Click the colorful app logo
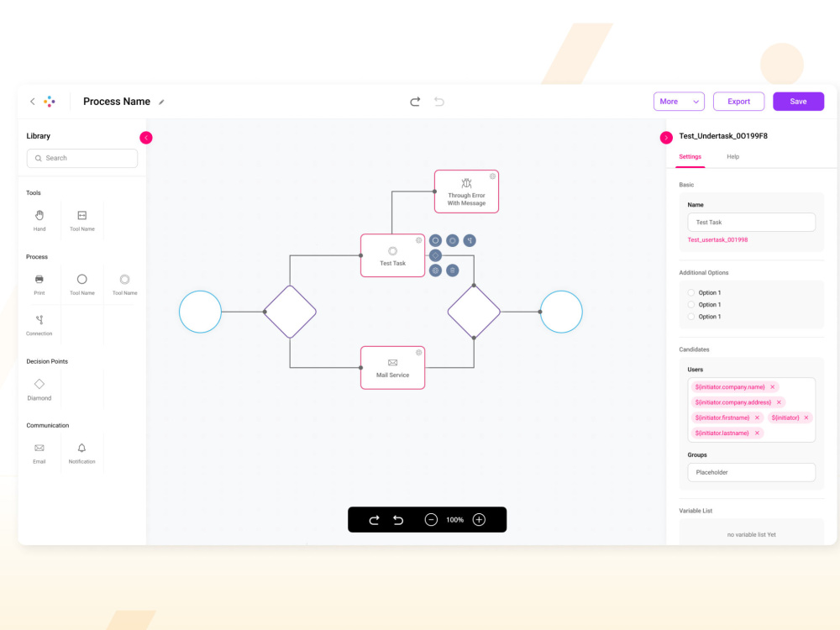Viewport: 840px width, 630px height. (50, 102)
